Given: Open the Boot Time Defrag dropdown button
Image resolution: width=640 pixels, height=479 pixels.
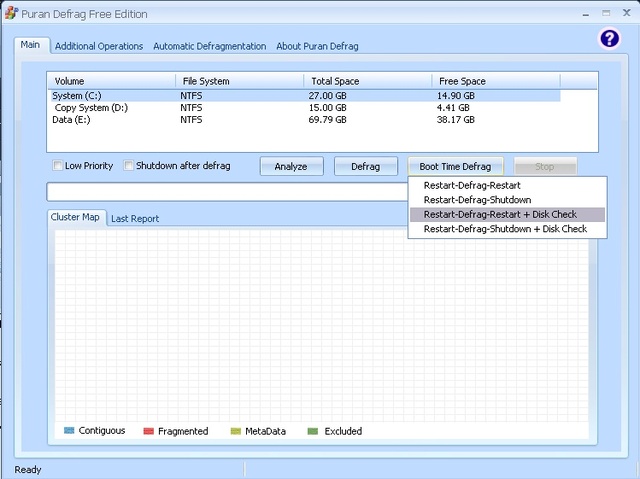Looking at the screenshot, I should [x=455, y=166].
